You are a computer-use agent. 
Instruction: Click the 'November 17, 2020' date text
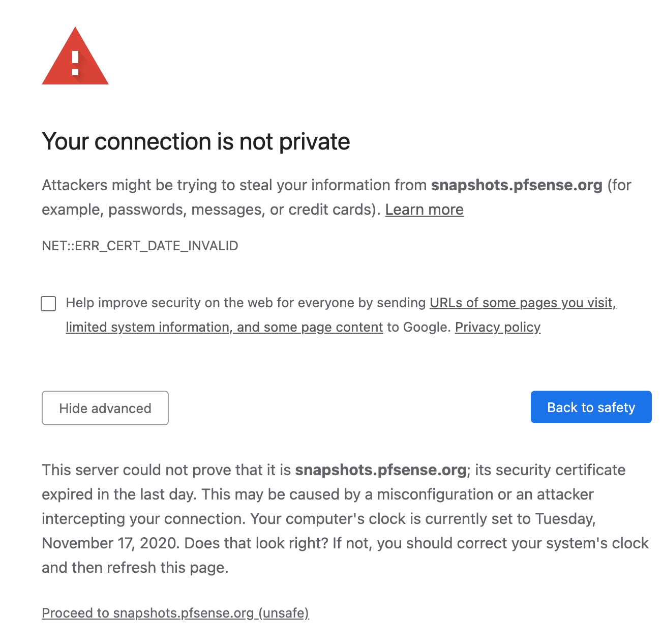tap(110, 543)
